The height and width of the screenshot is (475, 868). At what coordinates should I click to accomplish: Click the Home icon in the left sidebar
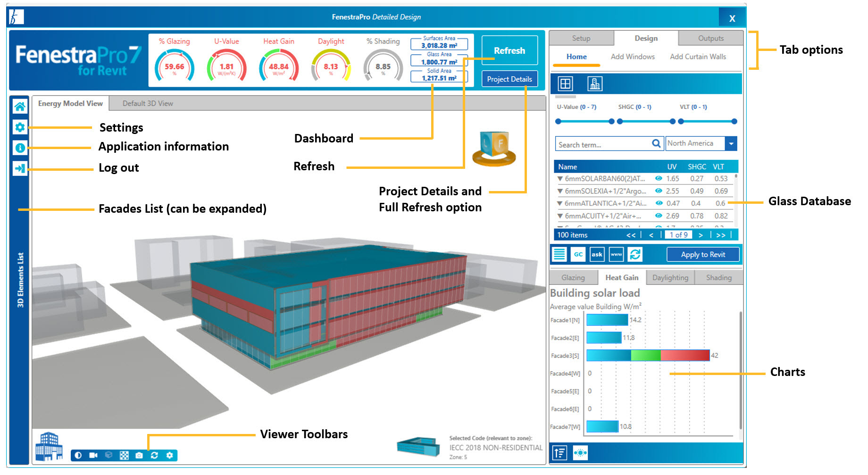point(20,107)
